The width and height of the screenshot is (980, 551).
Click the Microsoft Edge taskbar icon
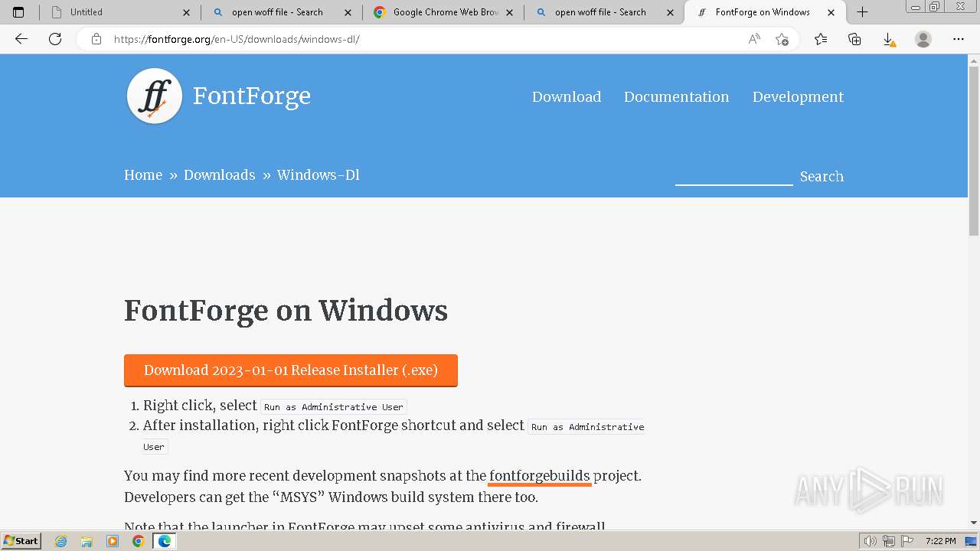pos(164,541)
